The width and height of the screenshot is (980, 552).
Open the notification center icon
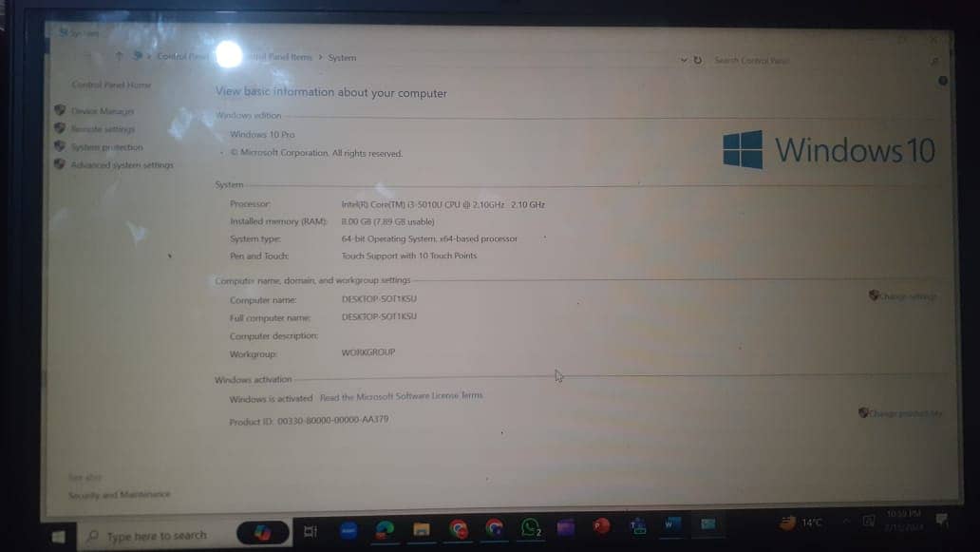pos(943,520)
